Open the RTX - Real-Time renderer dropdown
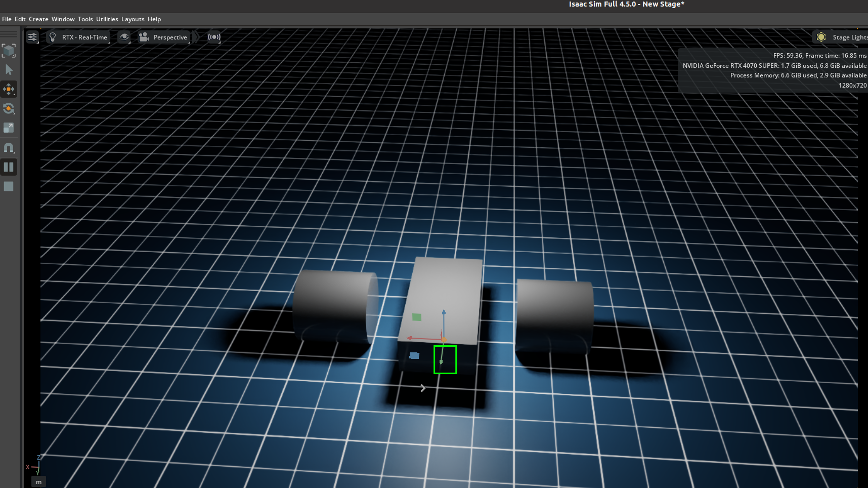 click(x=78, y=37)
